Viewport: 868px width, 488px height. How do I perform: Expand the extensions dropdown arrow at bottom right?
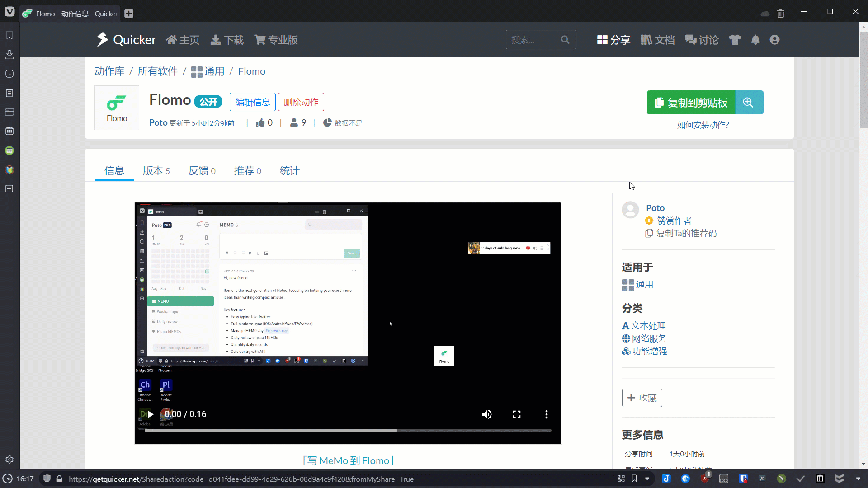click(x=858, y=479)
